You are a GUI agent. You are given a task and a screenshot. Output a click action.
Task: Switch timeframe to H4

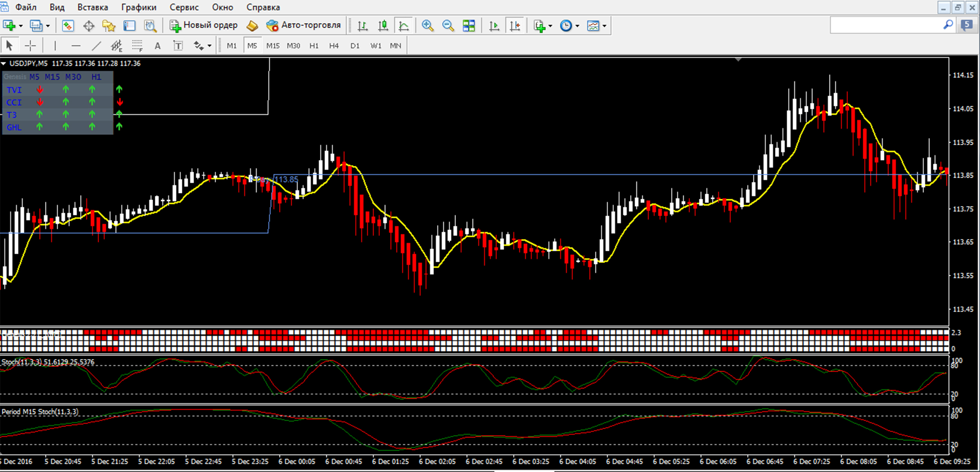pos(334,46)
